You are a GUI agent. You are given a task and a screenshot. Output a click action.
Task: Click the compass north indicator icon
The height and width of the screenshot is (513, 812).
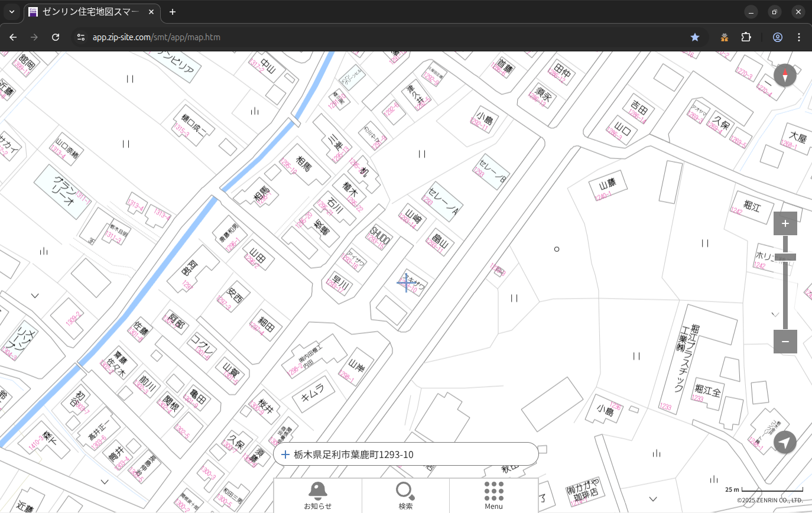[785, 76]
